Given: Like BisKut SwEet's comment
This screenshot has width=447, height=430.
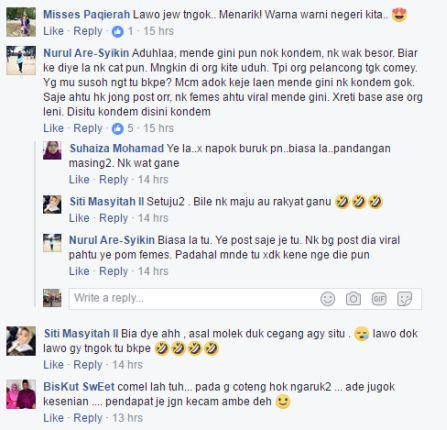Looking at the screenshot, I should pyautogui.click(x=53, y=418).
